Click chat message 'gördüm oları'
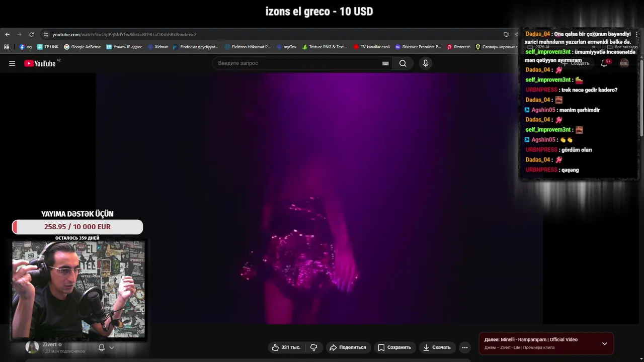Image resolution: width=644 pixels, height=362 pixels. (577, 150)
